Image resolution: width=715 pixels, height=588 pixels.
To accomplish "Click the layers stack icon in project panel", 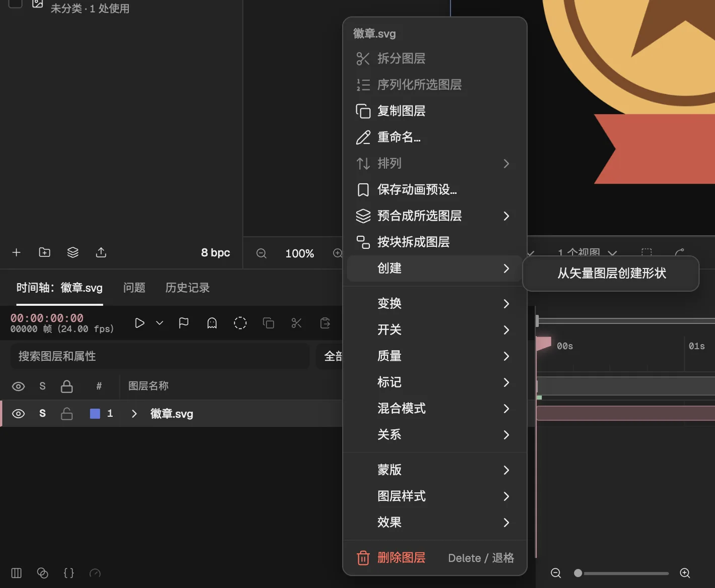I will coord(73,252).
